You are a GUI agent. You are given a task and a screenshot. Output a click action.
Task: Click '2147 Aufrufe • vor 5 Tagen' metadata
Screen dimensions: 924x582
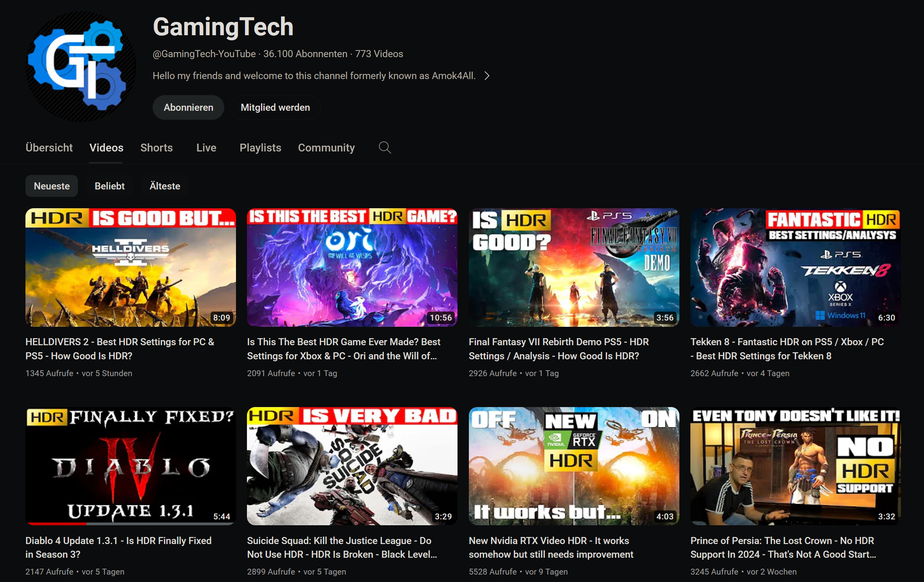[75, 572]
